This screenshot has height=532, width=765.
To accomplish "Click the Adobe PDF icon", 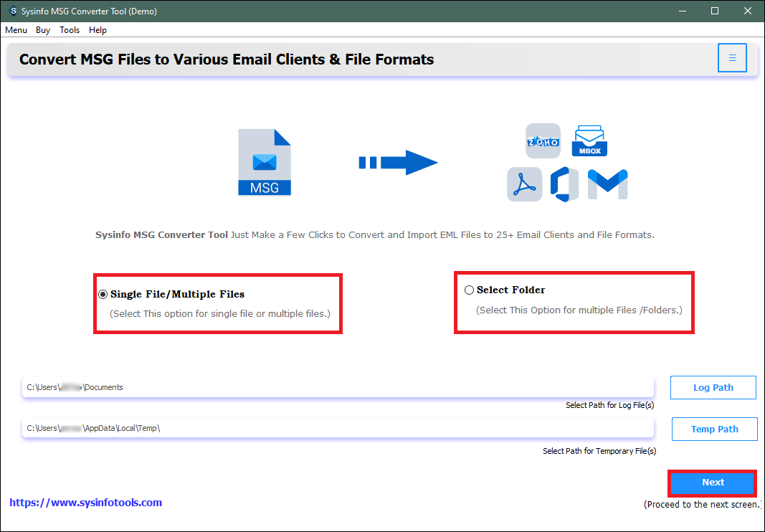I will (525, 184).
